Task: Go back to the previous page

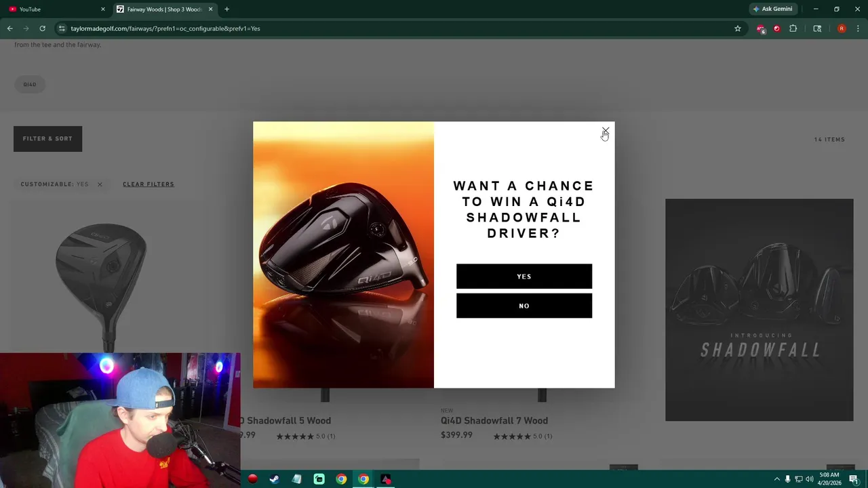Action: [x=9, y=28]
